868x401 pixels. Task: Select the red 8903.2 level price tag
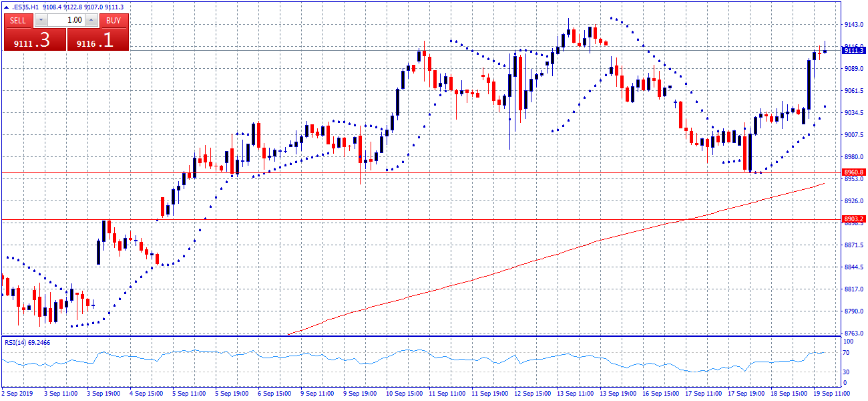click(853, 219)
